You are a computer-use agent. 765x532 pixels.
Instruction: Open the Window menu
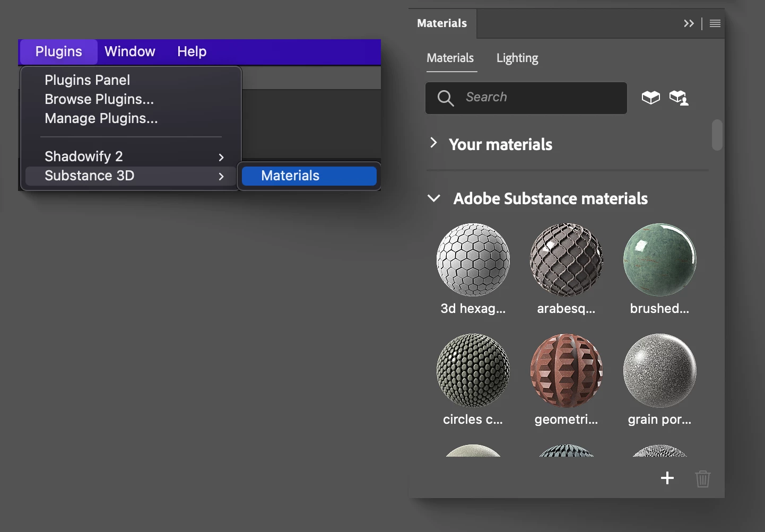(130, 51)
